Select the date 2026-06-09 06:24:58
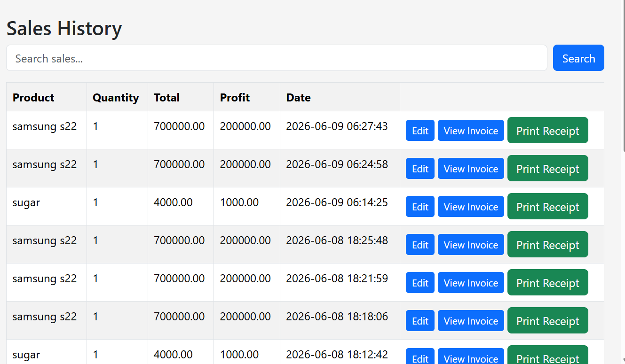The image size is (625, 364). tap(337, 164)
